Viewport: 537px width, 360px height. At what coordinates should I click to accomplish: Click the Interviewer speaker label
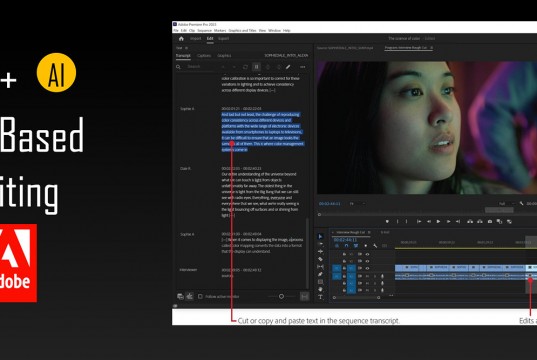click(188, 270)
